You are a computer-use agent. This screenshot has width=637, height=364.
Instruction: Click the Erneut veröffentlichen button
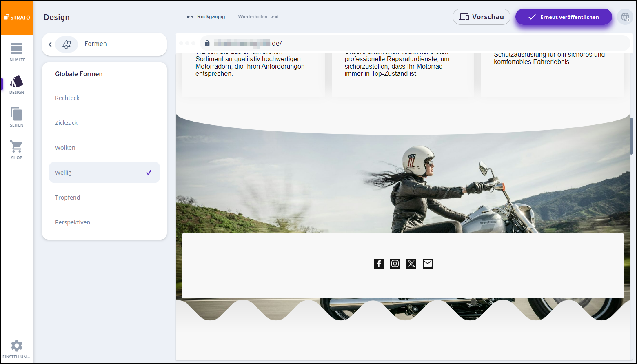[x=564, y=17]
